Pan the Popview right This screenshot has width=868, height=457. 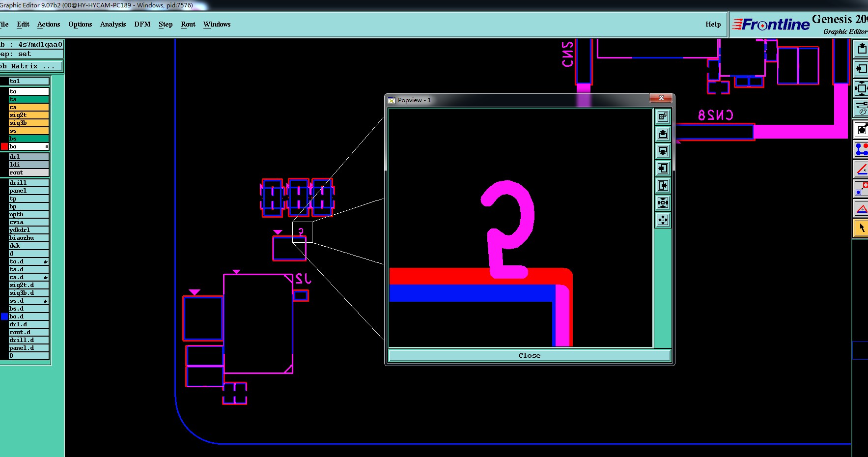663,185
